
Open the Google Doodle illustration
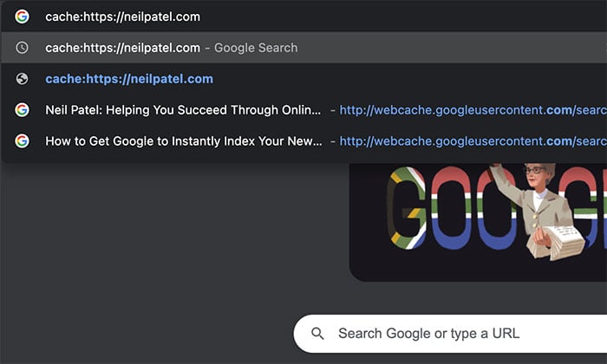coord(478,222)
